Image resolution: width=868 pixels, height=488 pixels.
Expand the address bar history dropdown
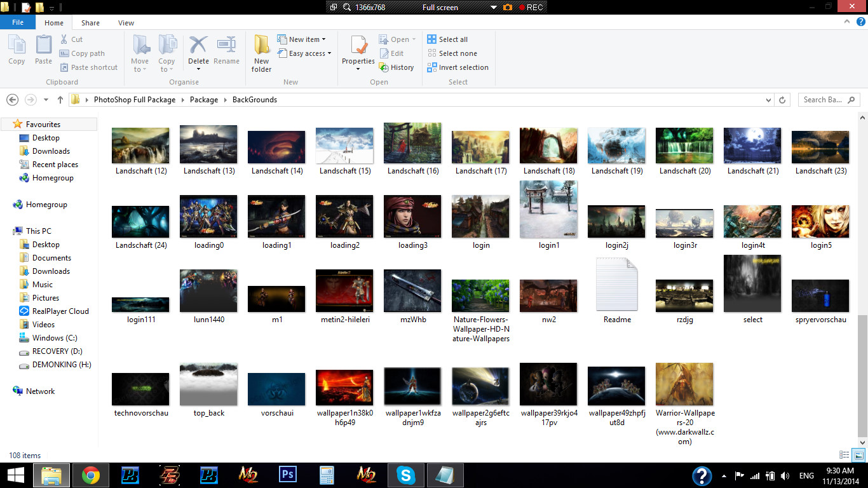tap(769, 100)
